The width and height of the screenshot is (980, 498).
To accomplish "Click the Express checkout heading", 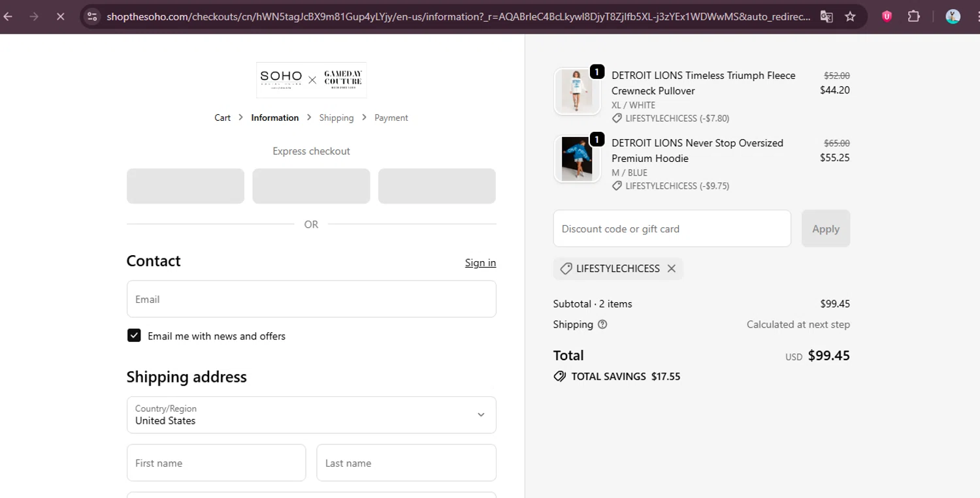I will [x=311, y=151].
